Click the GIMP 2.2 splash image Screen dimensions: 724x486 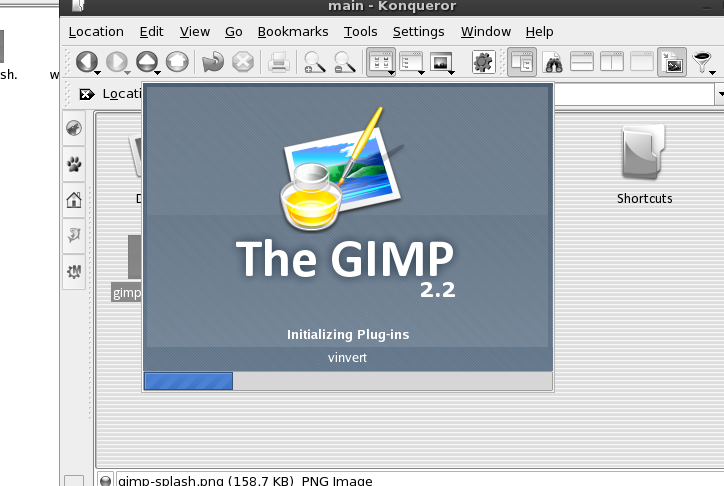click(348, 228)
